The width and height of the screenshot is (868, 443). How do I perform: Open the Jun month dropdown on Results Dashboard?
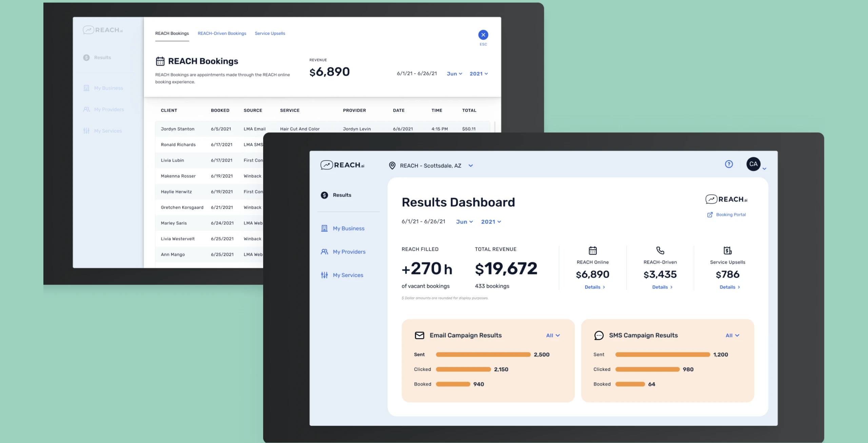pos(464,222)
